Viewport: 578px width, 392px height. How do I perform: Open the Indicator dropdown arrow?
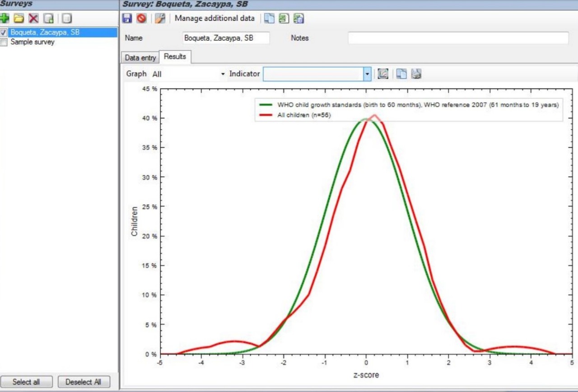click(x=367, y=74)
